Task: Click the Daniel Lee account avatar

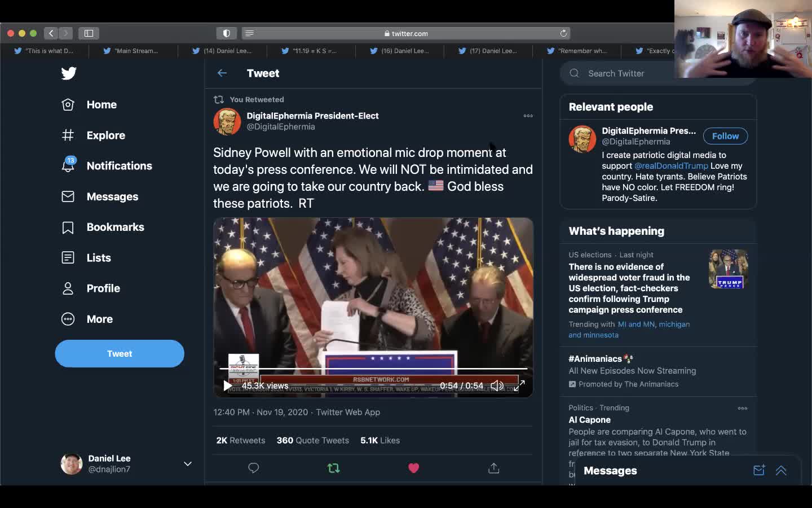Action: pos(72,464)
